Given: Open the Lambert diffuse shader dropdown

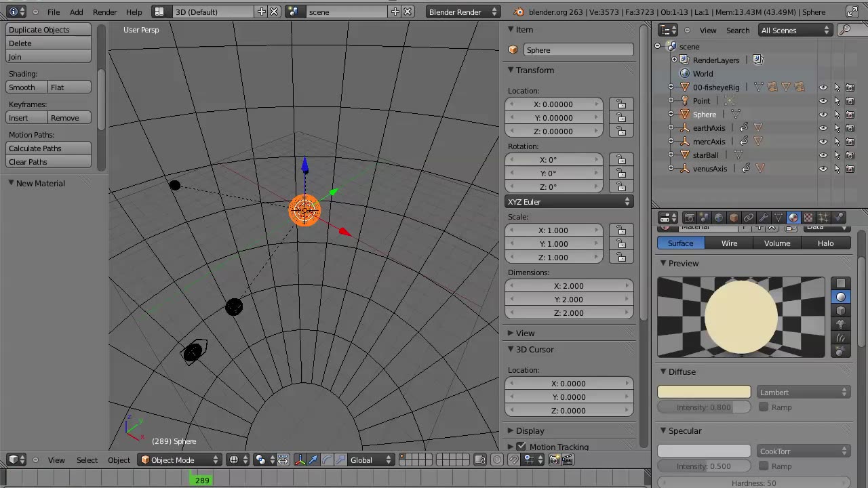Looking at the screenshot, I should [804, 392].
